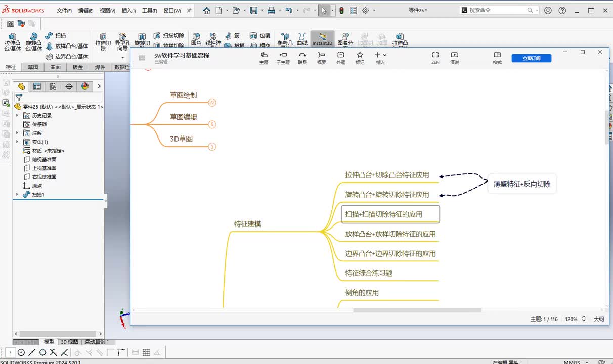Toggle the 格式 panel in mind map
The width and height of the screenshot is (613, 364).
[497, 58]
